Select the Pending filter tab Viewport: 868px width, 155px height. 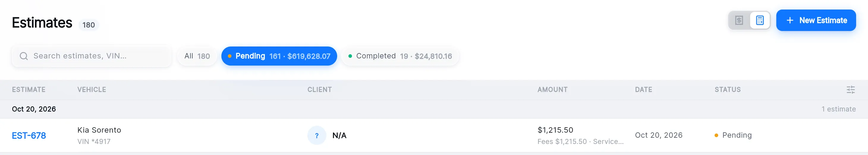tap(279, 56)
